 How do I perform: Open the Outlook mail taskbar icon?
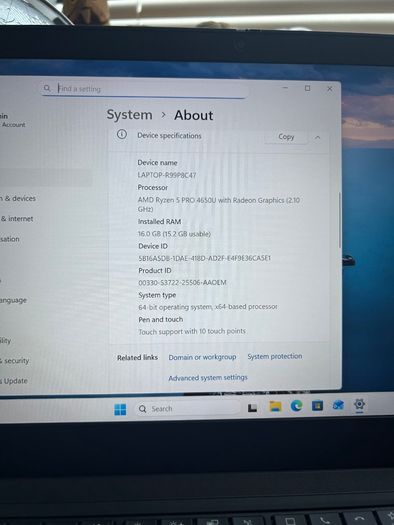click(338, 405)
